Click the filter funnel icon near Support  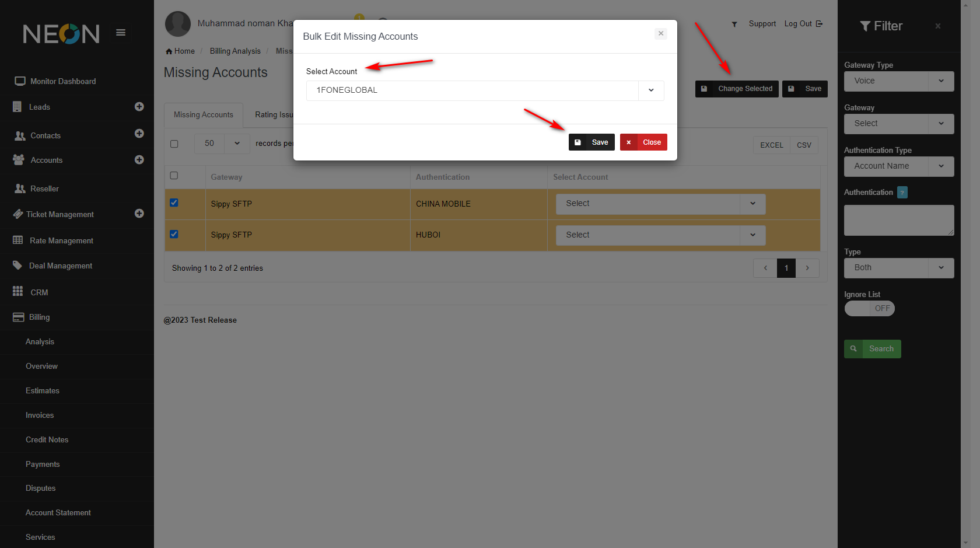(734, 24)
